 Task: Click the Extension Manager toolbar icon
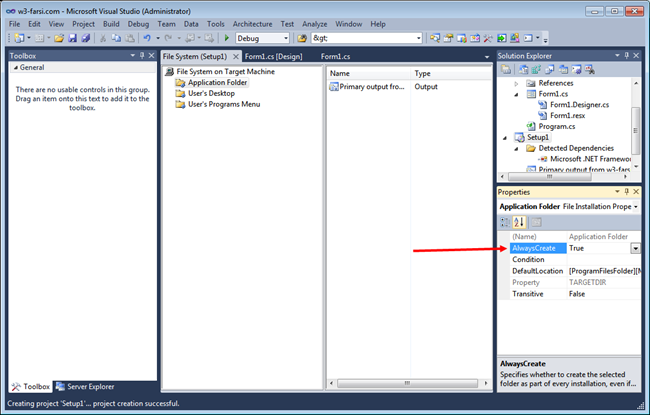click(515, 38)
